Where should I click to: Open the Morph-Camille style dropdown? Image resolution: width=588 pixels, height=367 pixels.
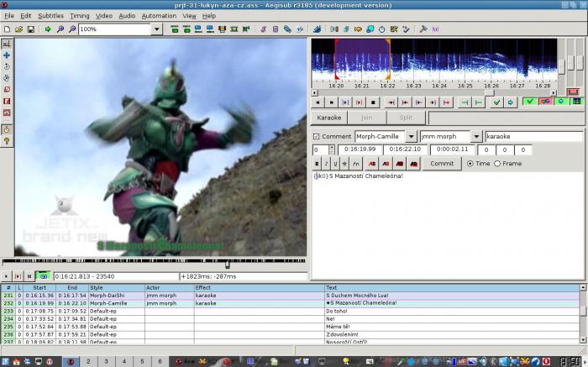coord(412,136)
